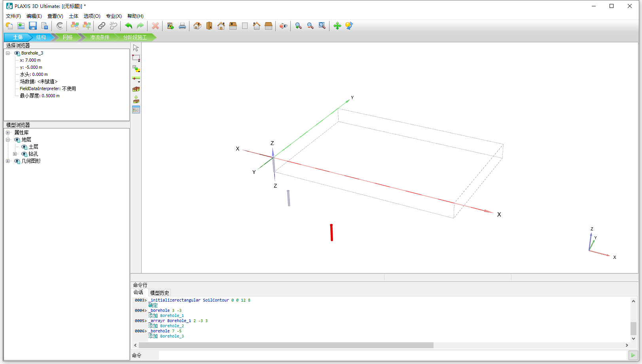Expand the 属性库 tree node
Image resolution: width=642 pixels, height=364 pixels.
8,133
